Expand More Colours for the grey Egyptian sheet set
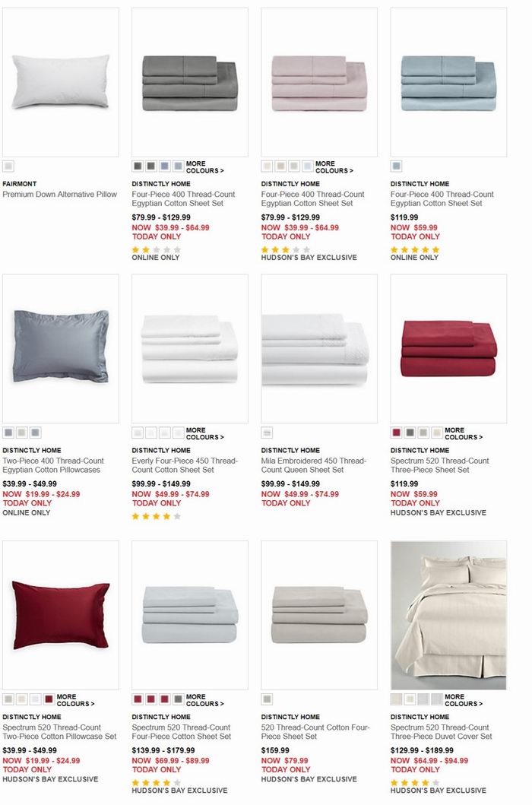Viewport: 532px width, 805px height. [x=205, y=166]
